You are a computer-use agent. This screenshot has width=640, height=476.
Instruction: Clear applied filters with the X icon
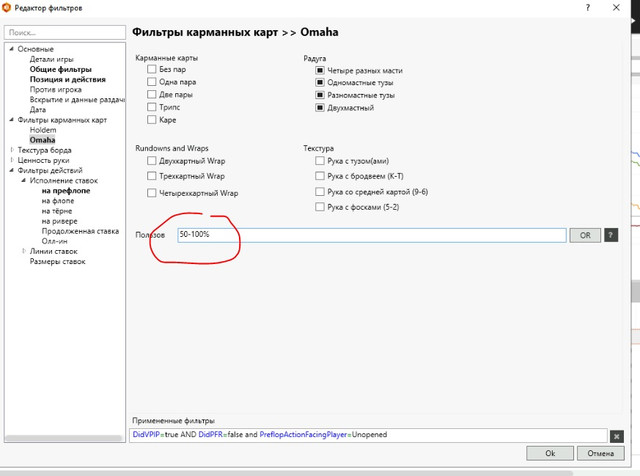[616, 436]
